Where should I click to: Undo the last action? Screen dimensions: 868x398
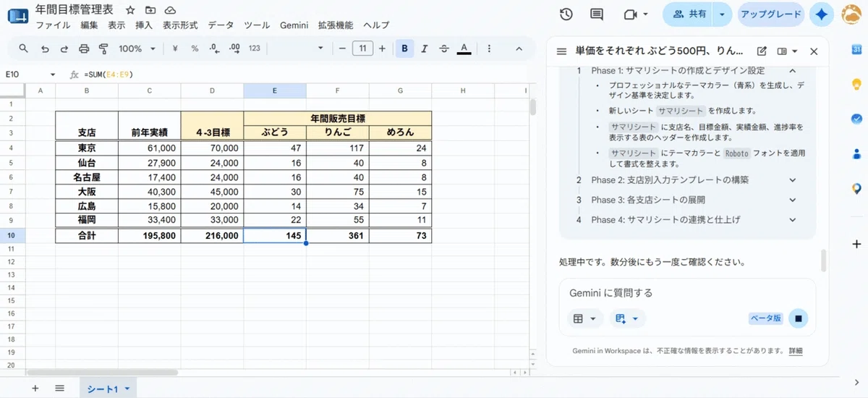[x=45, y=48]
